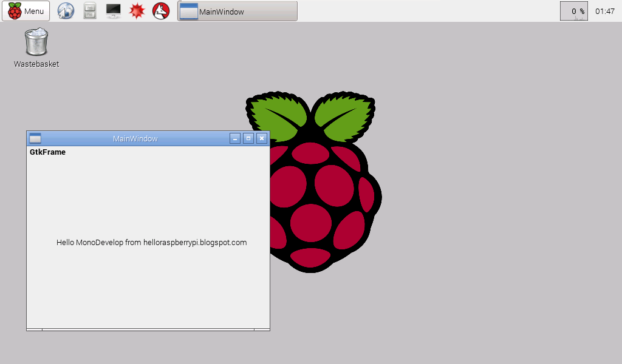Click the GtkFrame label inside MainWindow
The height and width of the screenshot is (364, 622).
click(x=47, y=152)
